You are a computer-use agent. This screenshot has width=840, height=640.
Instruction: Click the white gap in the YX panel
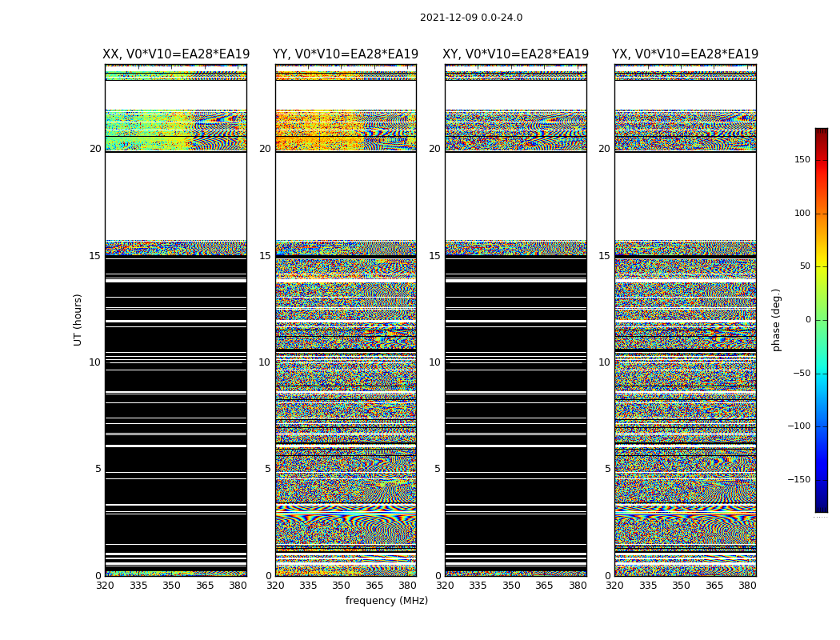coord(685,196)
